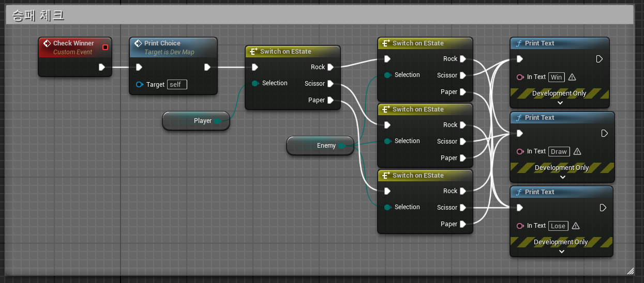Click exec output pin of Print Text Draw node
The image size is (644, 283).
click(605, 133)
